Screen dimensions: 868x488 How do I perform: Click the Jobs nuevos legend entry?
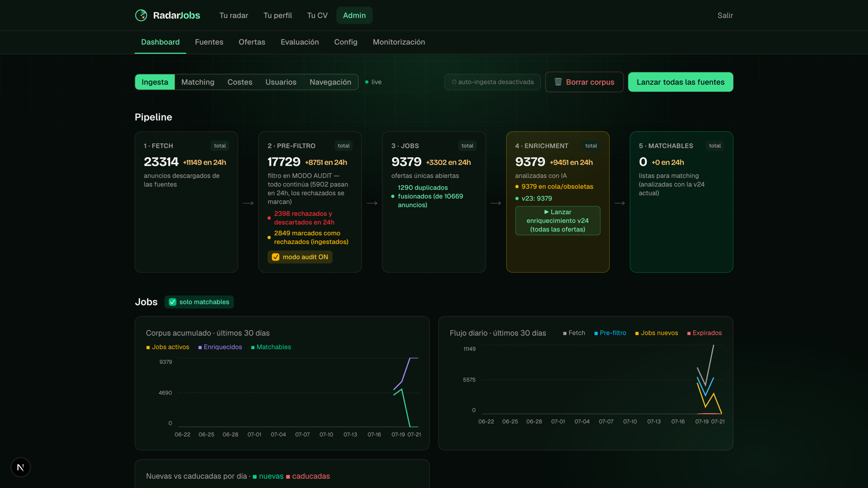click(x=657, y=333)
